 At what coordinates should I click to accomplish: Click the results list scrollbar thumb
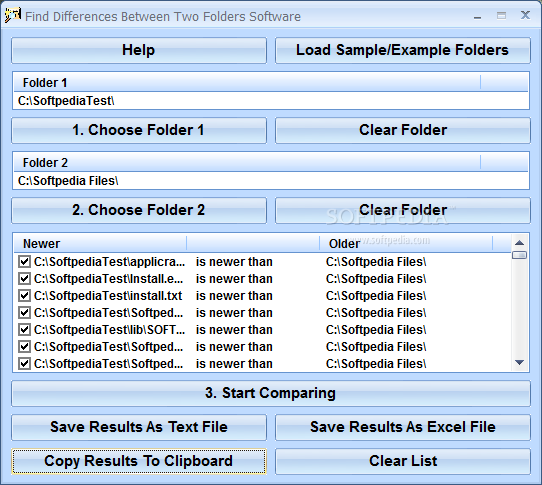point(519,255)
